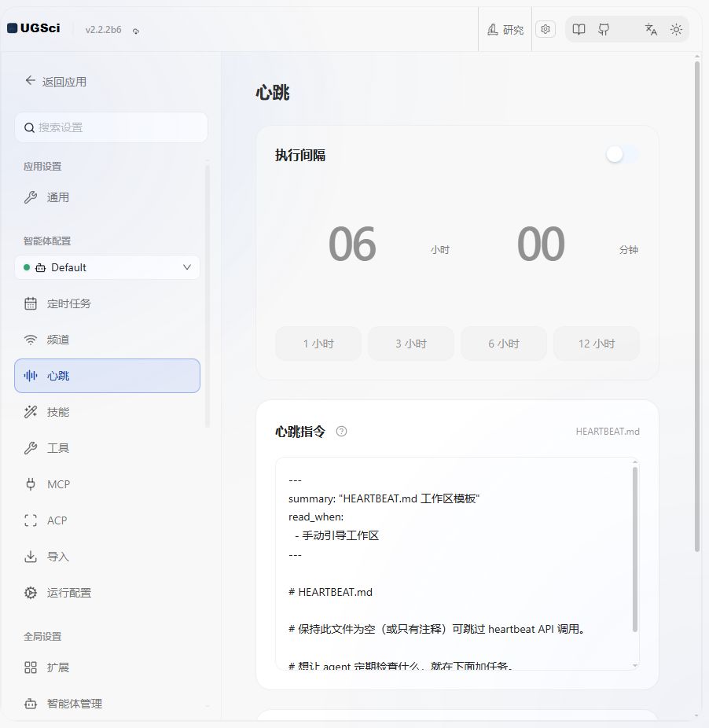Select the 1 小时 preset
Image resolution: width=709 pixels, height=728 pixels.
click(x=318, y=344)
